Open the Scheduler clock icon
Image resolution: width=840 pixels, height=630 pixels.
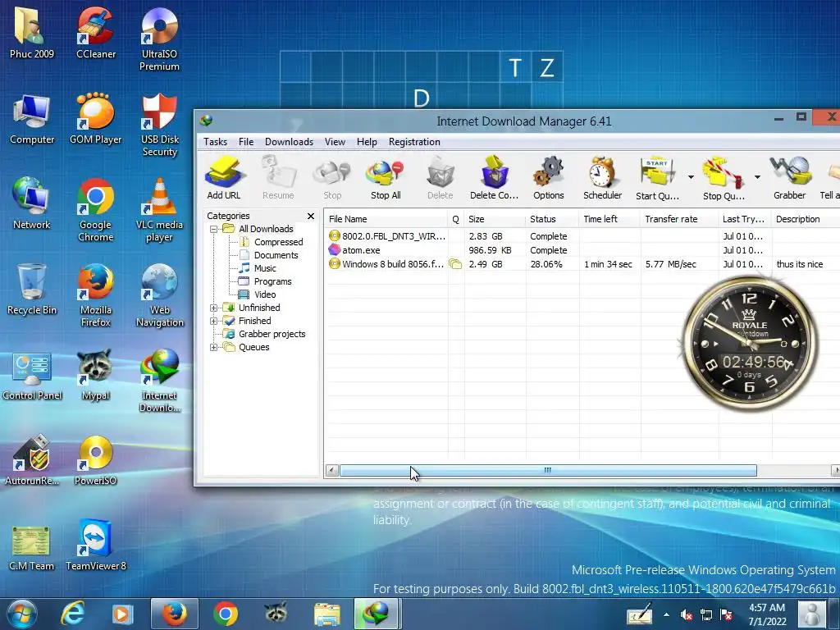click(x=602, y=178)
